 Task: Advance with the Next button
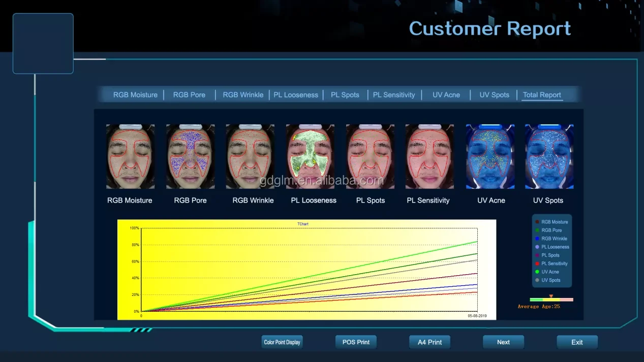tap(503, 342)
